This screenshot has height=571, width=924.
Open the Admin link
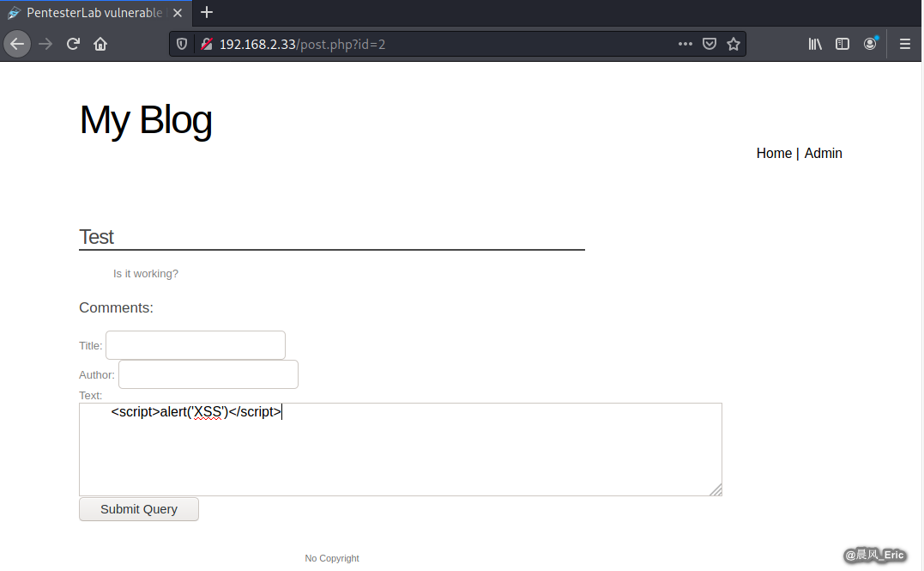(x=824, y=154)
